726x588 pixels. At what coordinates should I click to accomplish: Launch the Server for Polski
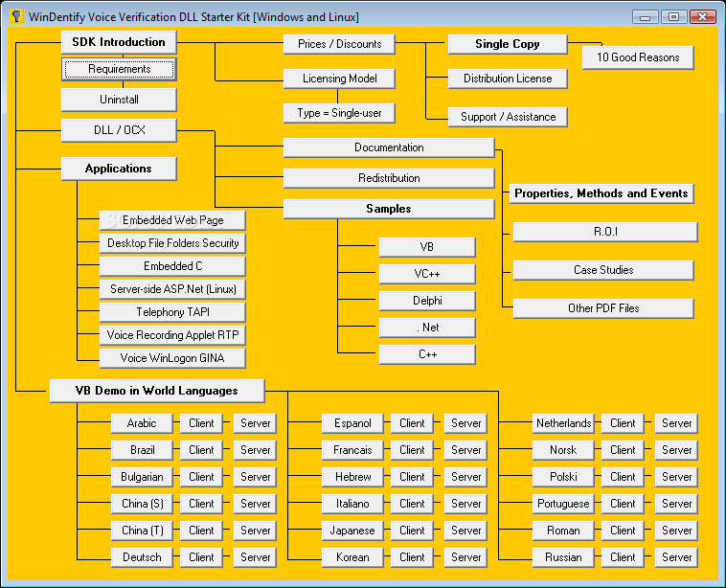676,477
